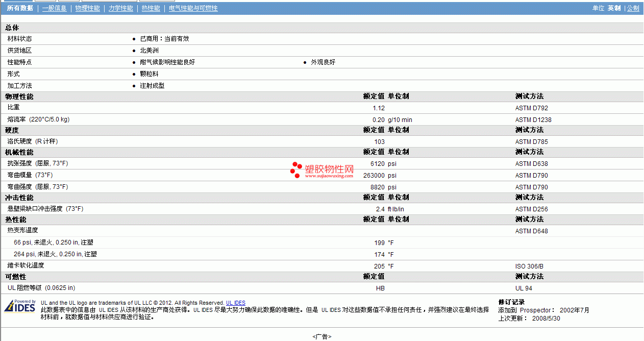Select the 263000 flexural modulus value
The height and width of the screenshot is (341, 644).
[374, 176]
